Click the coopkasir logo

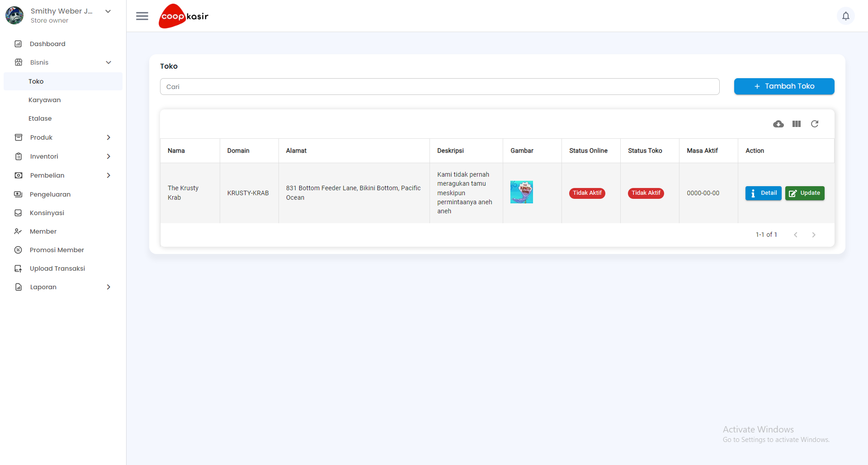pos(183,16)
